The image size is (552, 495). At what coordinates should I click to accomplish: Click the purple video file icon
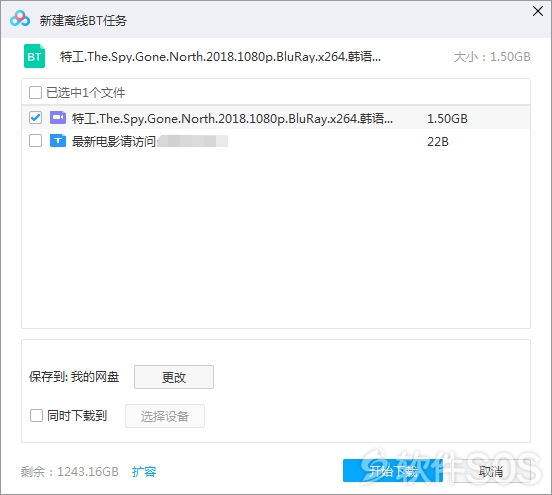click(58, 118)
